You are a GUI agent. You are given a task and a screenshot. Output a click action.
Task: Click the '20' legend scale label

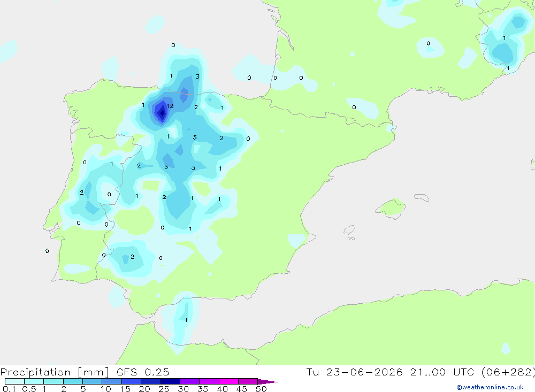tap(144, 389)
